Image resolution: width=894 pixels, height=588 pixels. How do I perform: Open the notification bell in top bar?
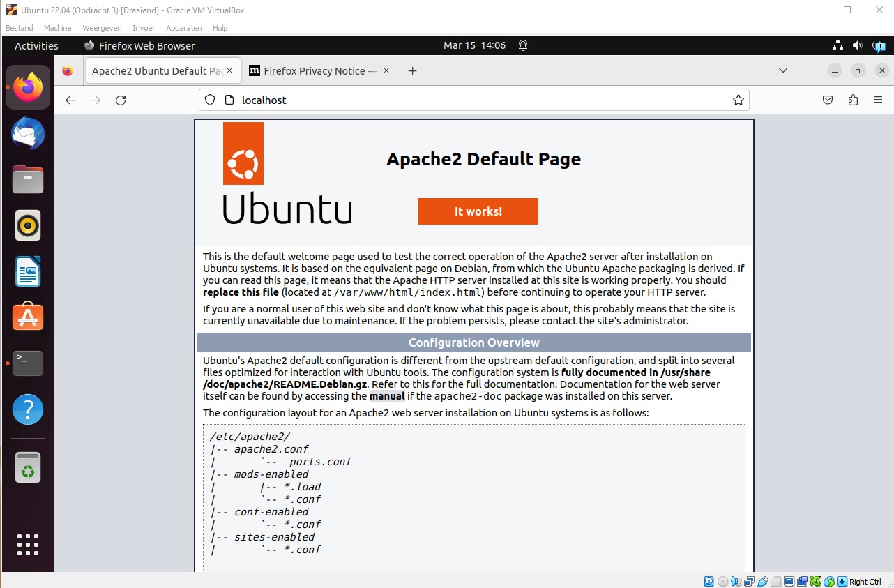click(523, 45)
